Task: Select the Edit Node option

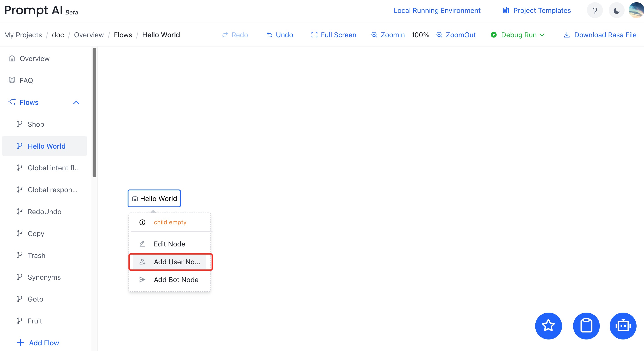Action: pos(169,244)
